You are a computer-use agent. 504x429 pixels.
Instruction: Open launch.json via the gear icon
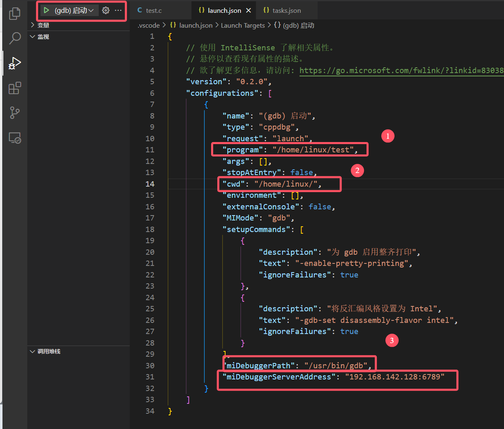click(x=106, y=10)
